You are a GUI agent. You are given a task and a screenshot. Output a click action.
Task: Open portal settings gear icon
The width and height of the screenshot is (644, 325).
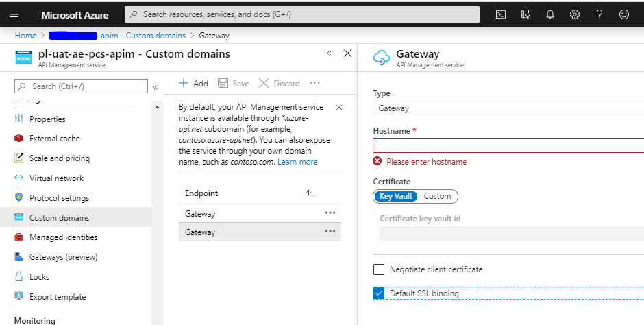[x=575, y=14]
